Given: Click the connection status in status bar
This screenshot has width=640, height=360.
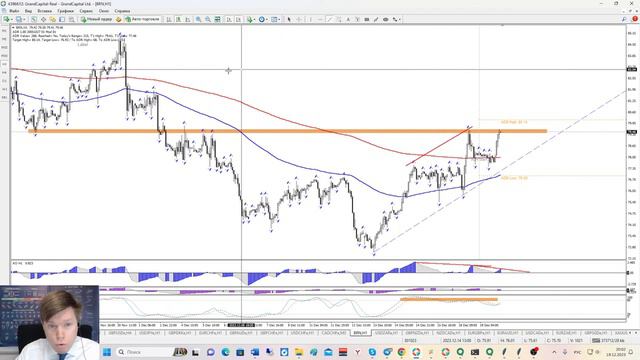Looking at the screenshot, I should pyautogui.click(x=608, y=340).
